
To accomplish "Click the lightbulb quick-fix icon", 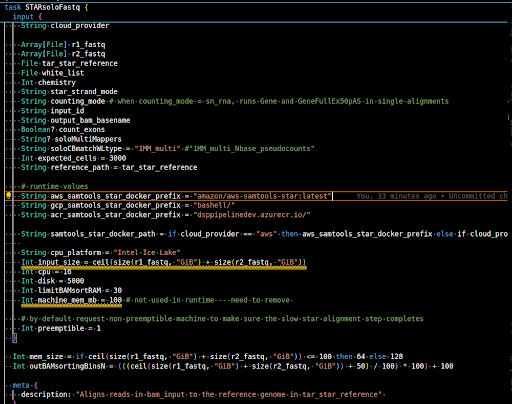I will coord(9,196).
